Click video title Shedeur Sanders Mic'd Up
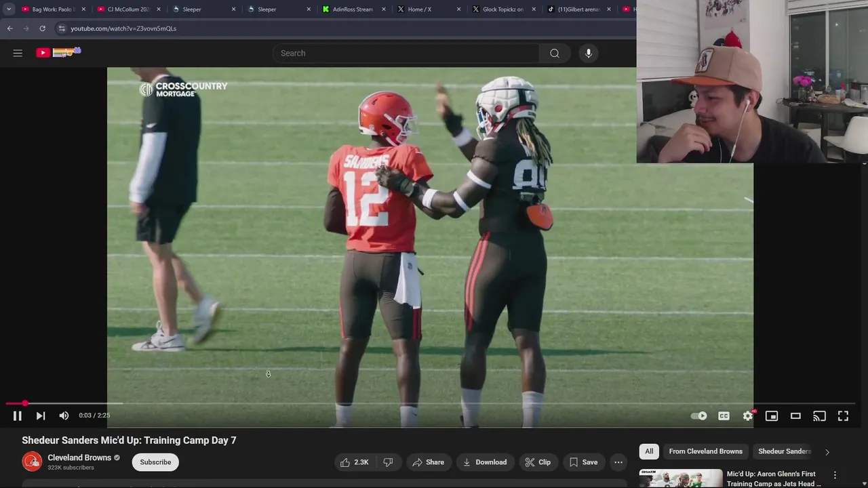 point(129,441)
